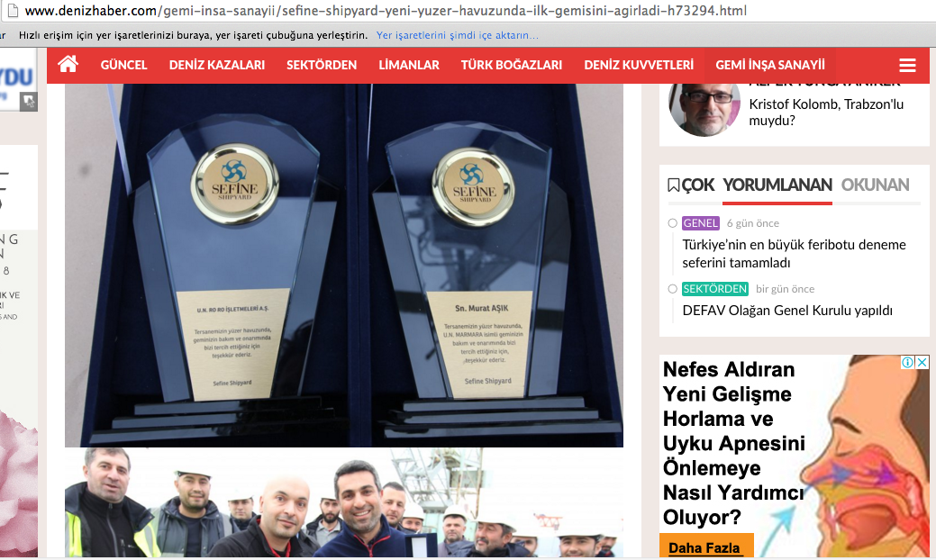Open the DENİZ KAZALARI section
The height and width of the screenshot is (560, 936).
pyautogui.click(x=217, y=65)
